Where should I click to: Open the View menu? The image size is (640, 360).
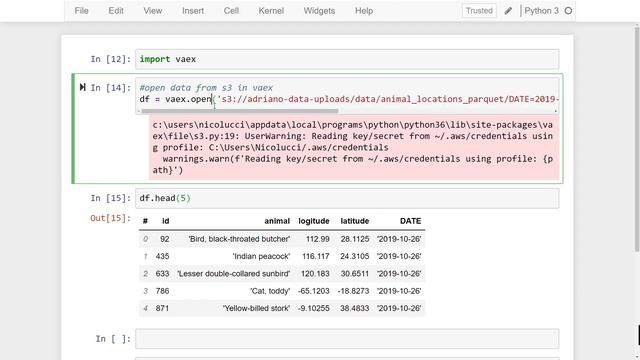click(153, 11)
